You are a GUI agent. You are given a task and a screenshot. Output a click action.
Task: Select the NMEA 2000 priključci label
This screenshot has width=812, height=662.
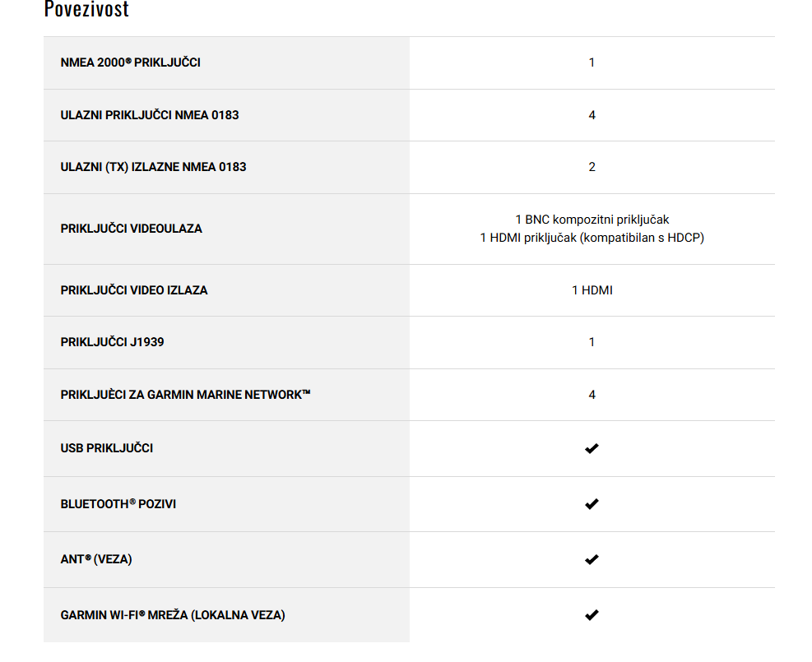coord(131,62)
